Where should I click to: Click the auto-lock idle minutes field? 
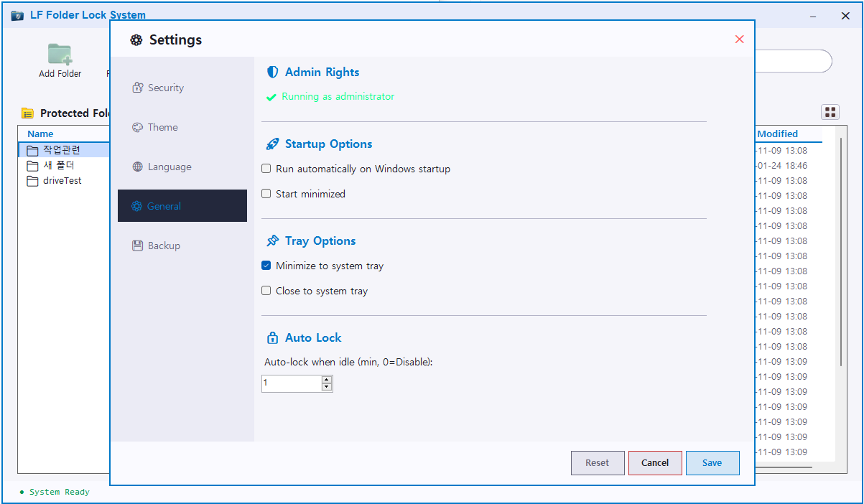point(291,383)
